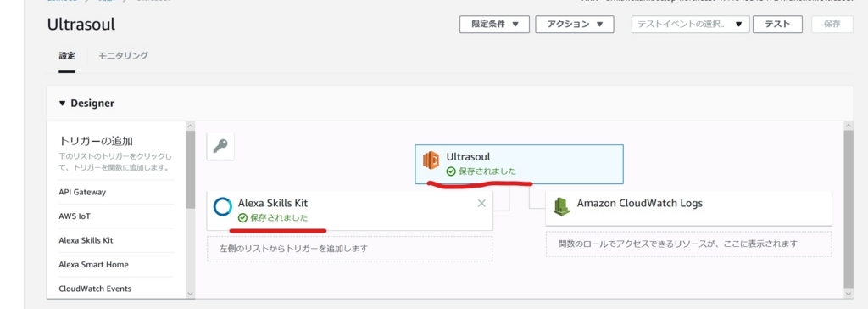Click the Ultrasoul page title
Viewport: 868px width, 309px height.
coord(81,25)
